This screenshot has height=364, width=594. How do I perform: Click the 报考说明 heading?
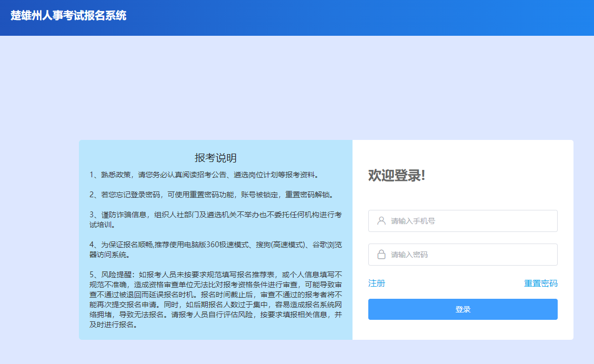pos(215,158)
